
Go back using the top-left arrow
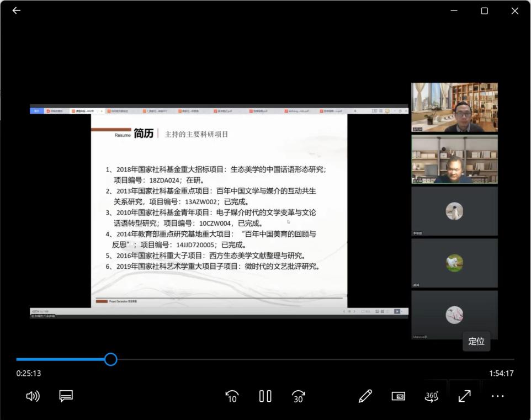pyautogui.click(x=16, y=10)
